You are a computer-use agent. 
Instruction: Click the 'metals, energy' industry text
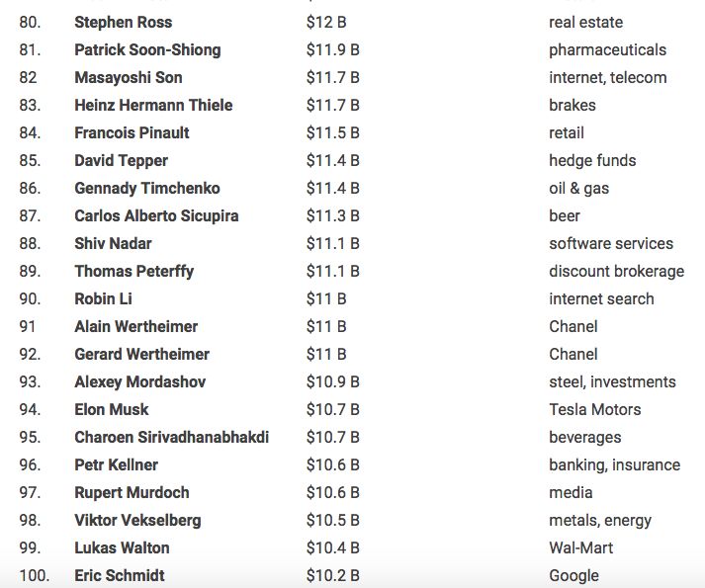click(x=600, y=520)
